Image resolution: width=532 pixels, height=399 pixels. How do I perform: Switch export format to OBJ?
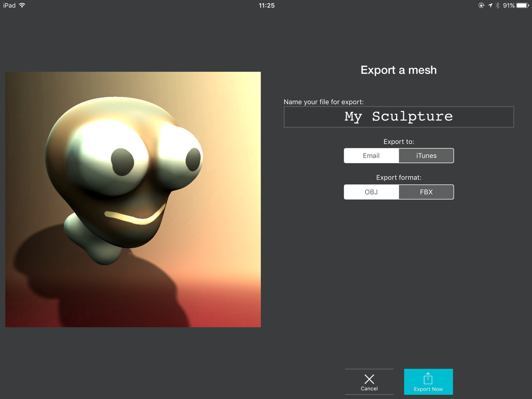click(371, 192)
